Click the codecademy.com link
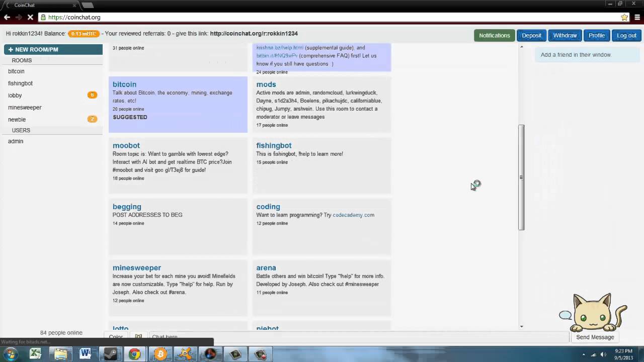The image size is (644, 362). point(353,215)
